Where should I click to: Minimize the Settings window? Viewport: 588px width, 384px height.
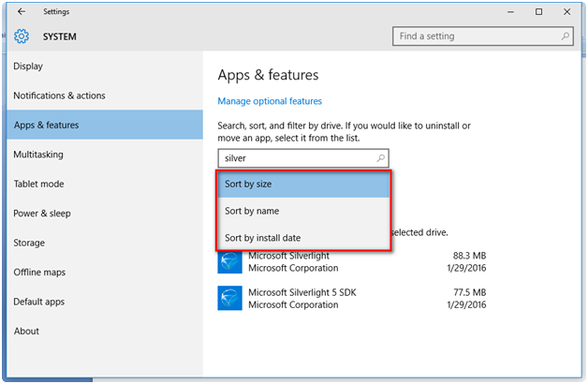click(x=511, y=11)
